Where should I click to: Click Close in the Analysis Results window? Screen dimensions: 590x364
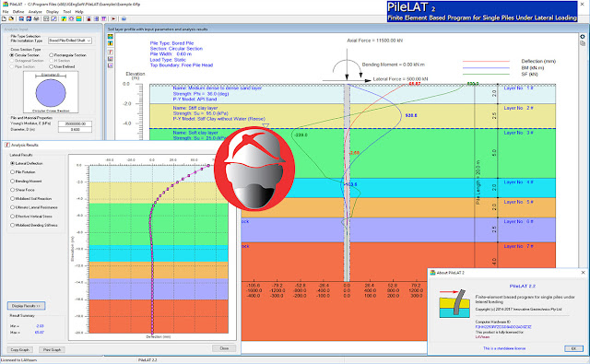[x=224, y=348]
